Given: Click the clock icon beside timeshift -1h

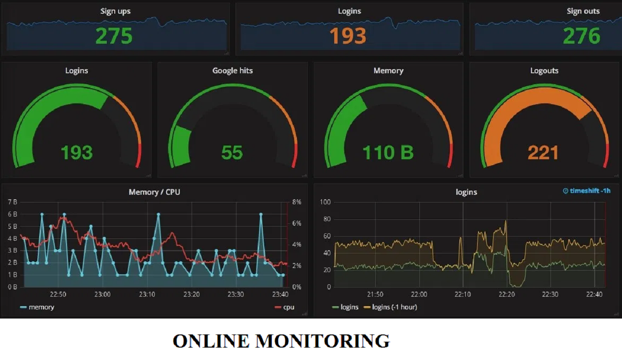Looking at the screenshot, I should (566, 191).
